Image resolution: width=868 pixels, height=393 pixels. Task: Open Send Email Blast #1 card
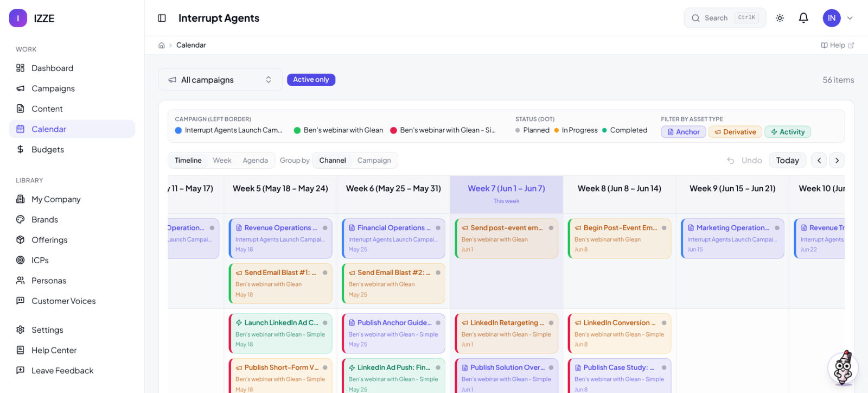tap(280, 283)
